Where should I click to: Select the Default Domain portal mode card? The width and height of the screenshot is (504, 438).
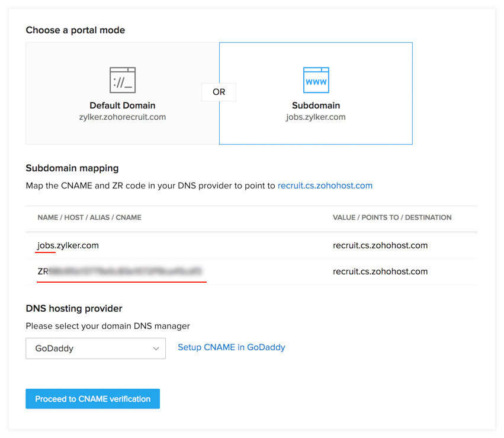[123, 93]
